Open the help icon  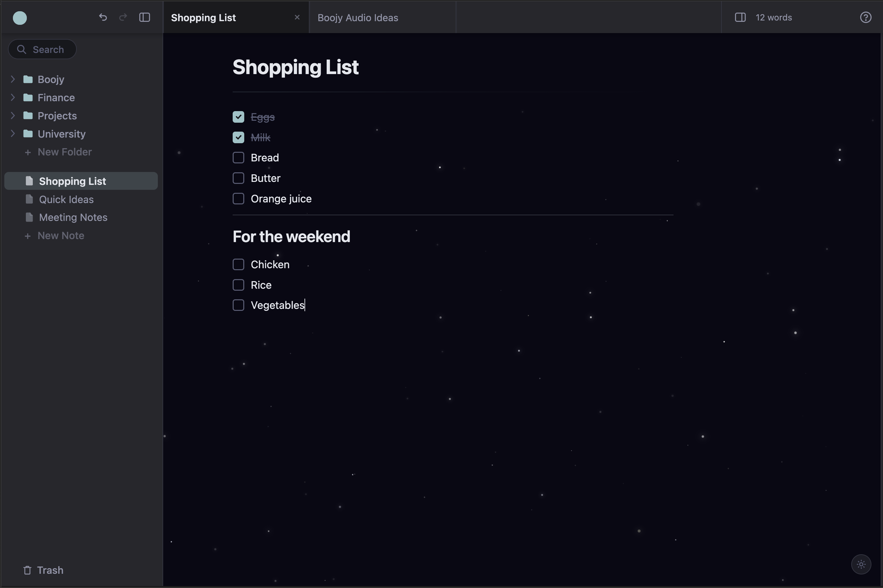click(x=866, y=17)
